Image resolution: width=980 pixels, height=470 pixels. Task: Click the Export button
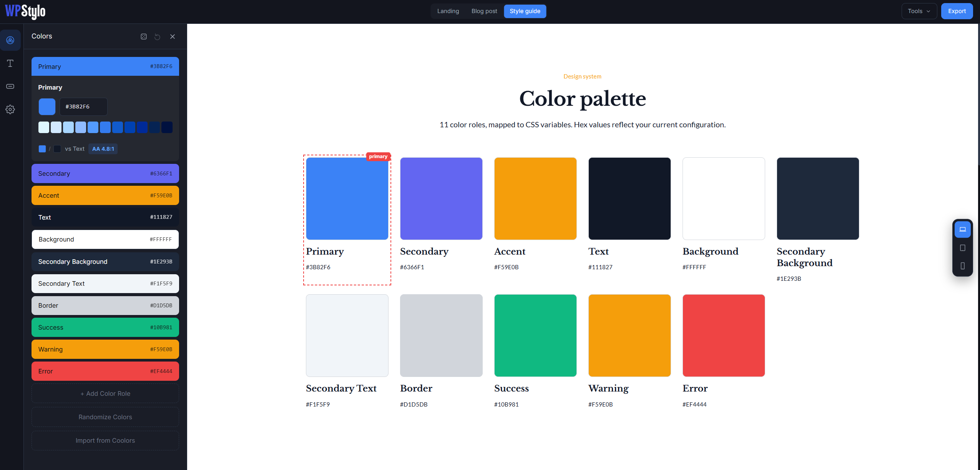click(x=957, y=11)
